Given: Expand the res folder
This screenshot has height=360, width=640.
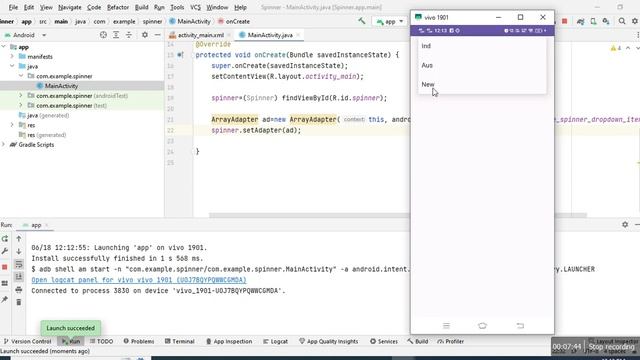Looking at the screenshot, I should click(12, 125).
